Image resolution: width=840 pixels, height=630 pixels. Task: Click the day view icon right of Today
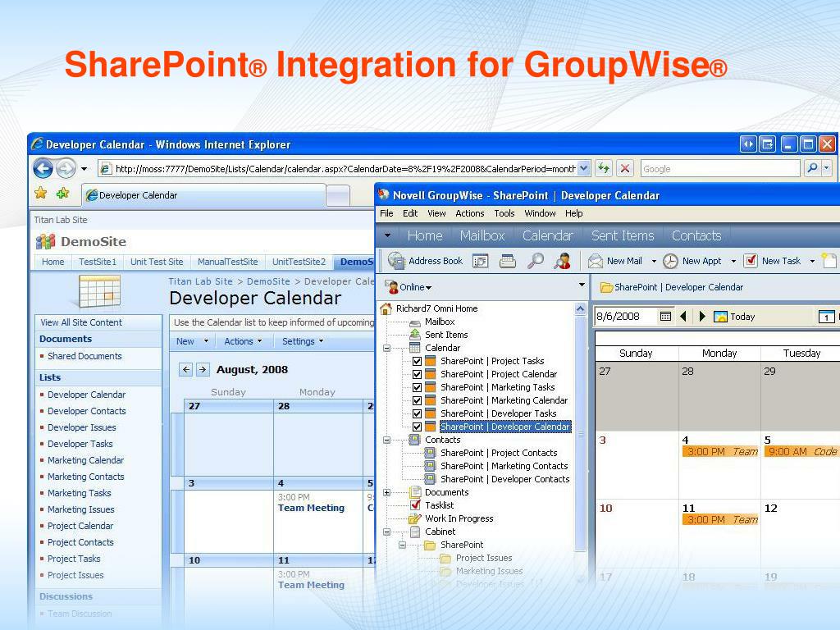(x=827, y=317)
